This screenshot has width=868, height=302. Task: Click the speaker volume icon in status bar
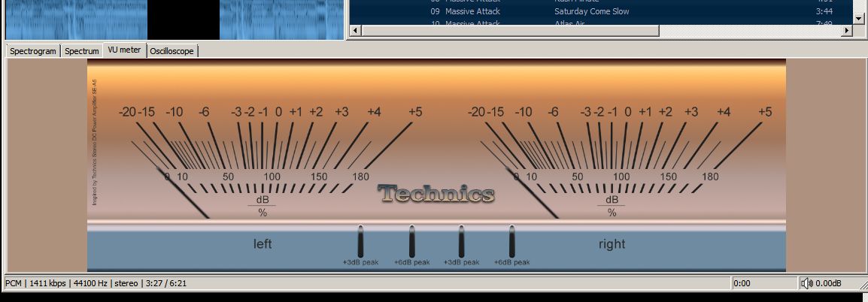tap(806, 283)
